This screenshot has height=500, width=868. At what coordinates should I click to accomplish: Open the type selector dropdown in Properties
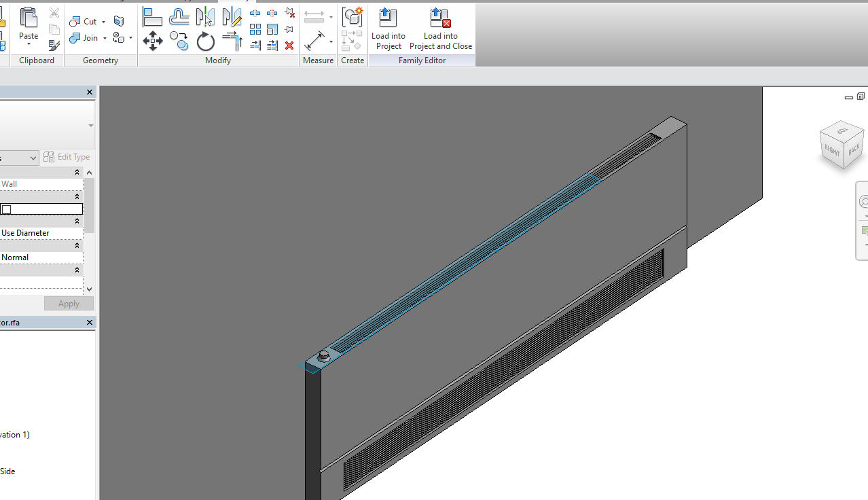click(x=33, y=157)
